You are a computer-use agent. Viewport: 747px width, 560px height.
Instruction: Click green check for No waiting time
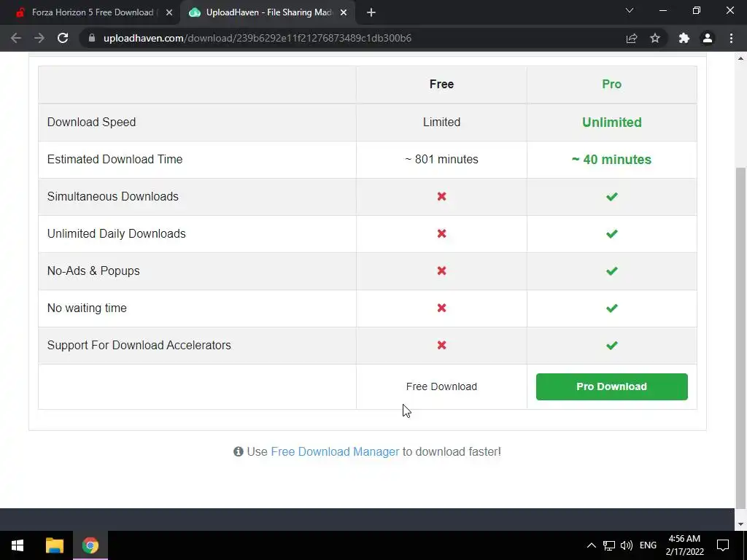[x=612, y=308]
